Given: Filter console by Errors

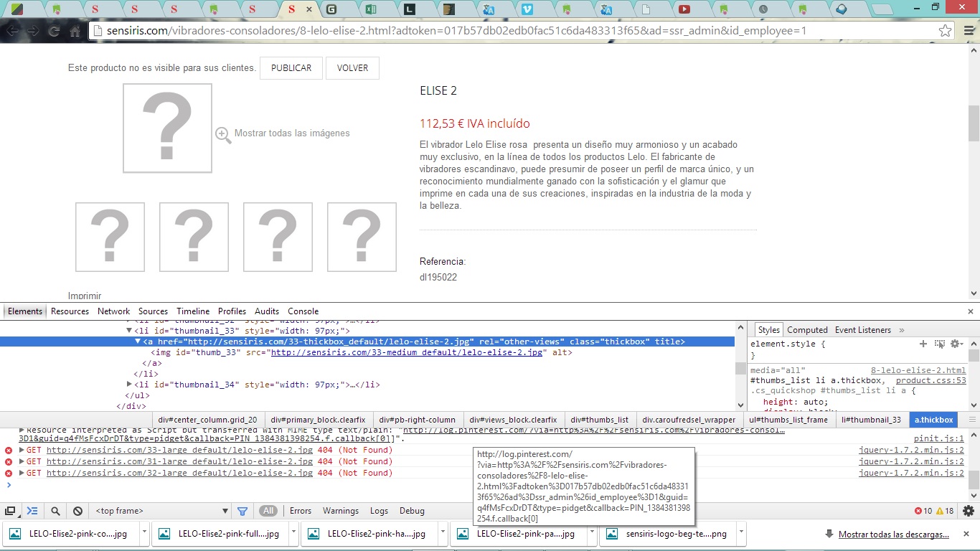Looking at the screenshot, I should point(301,511).
